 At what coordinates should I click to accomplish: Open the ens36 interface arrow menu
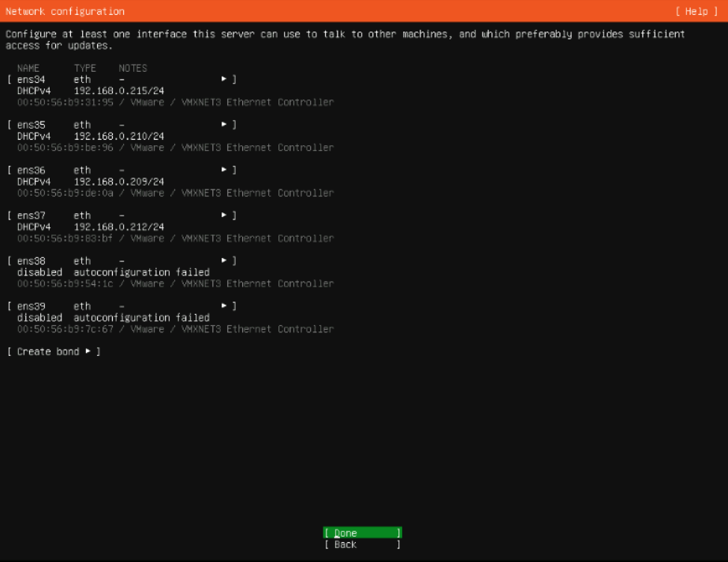pyautogui.click(x=224, y=170)
